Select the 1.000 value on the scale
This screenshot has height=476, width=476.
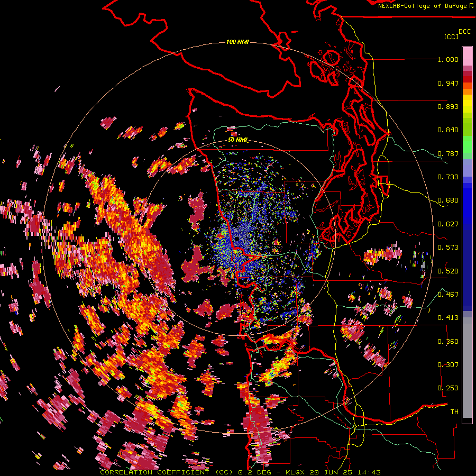coord(448,59)
